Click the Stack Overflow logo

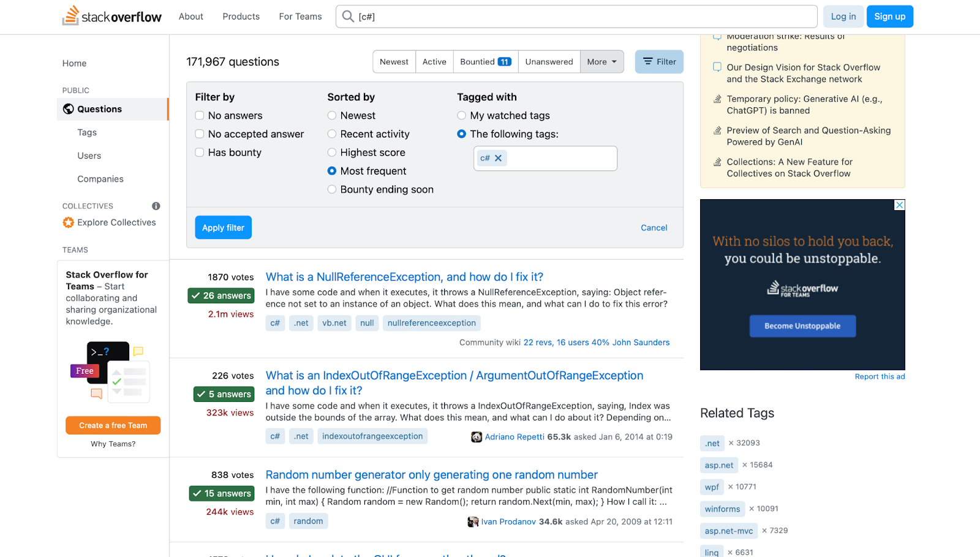(x=112, y=17)
